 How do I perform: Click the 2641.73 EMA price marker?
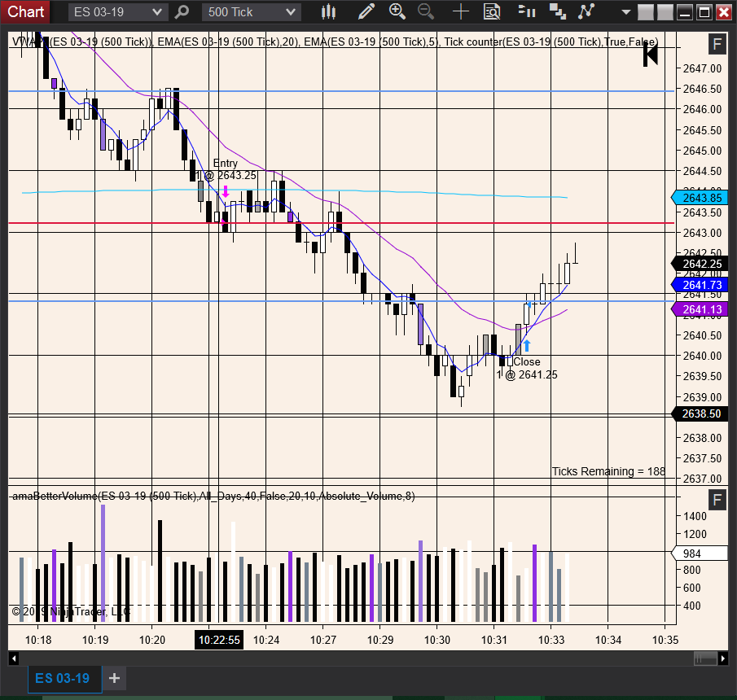click(700, 285)
